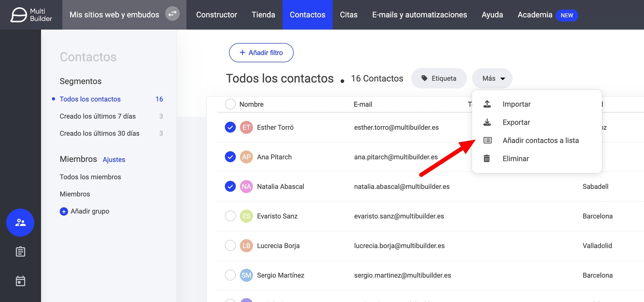Click the Eliminar trash icon

click(x=487, y=158)
